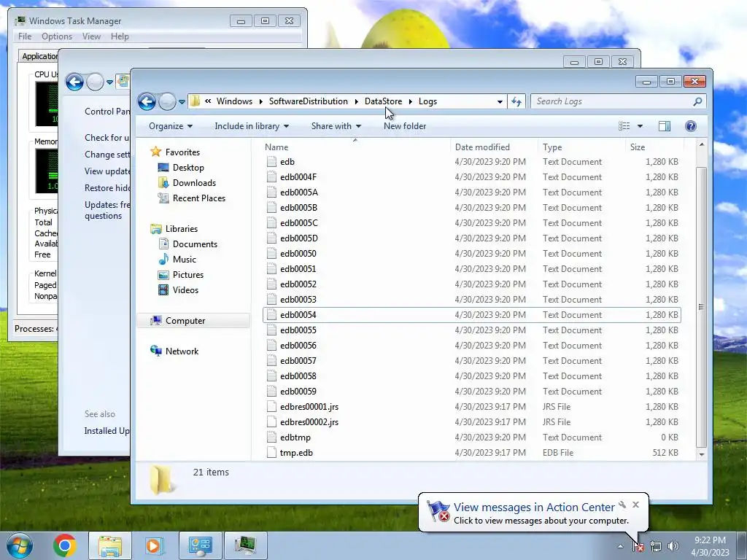Click the Refresh button beside the address bar
The height and width of the screenshot is (560, 747).
[516, 101]
